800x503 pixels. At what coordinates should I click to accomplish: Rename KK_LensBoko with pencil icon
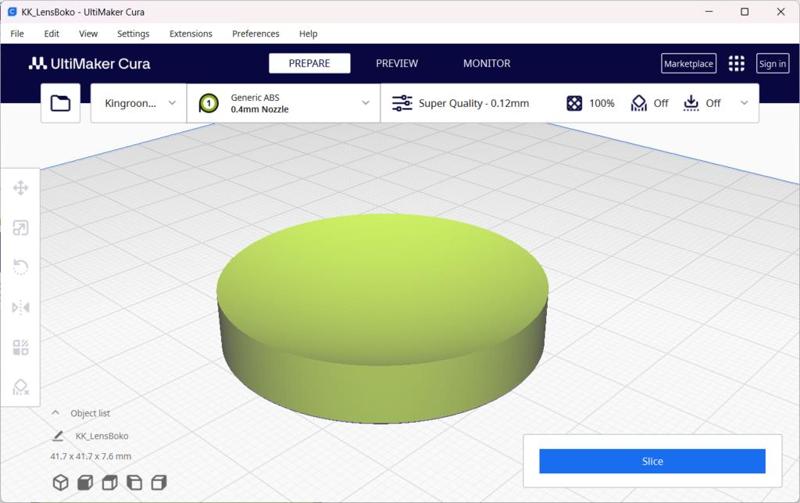[58, 436]
